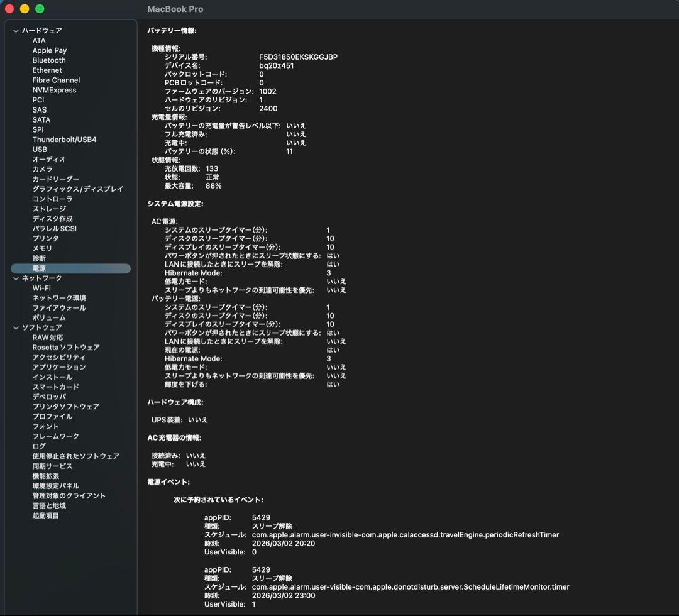Viewport: 679px width, 616px height.
Task: Select PCI in the sidebar
Action: [x=38, y=100]
